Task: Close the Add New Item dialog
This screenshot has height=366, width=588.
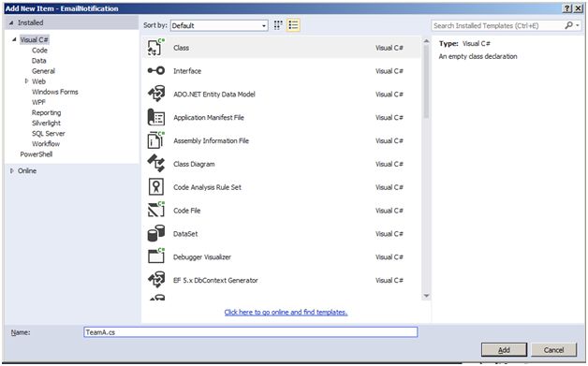Action: pyautogui.click(x=579, y=8)
